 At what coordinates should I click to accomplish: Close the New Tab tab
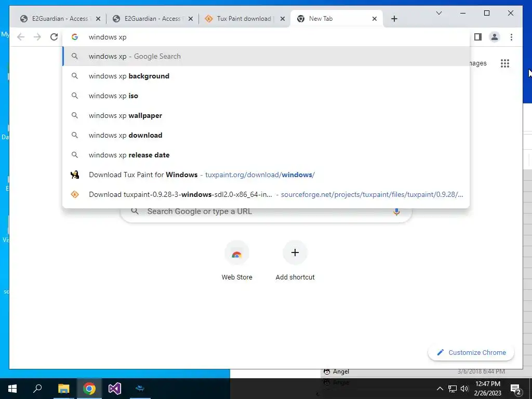click(374, 19)
